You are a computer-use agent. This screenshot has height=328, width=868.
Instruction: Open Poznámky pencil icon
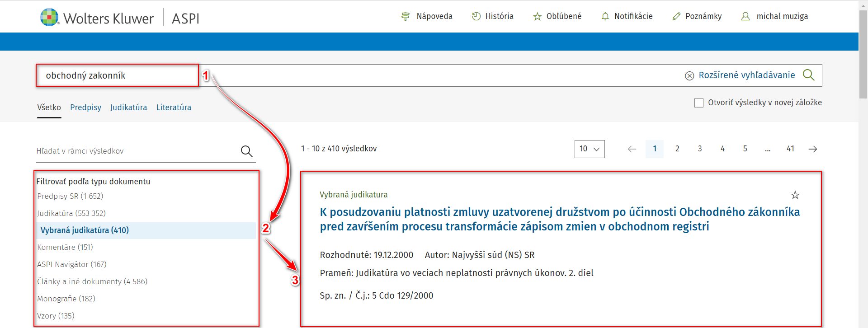pyautogui.click(x=676, y=16)
